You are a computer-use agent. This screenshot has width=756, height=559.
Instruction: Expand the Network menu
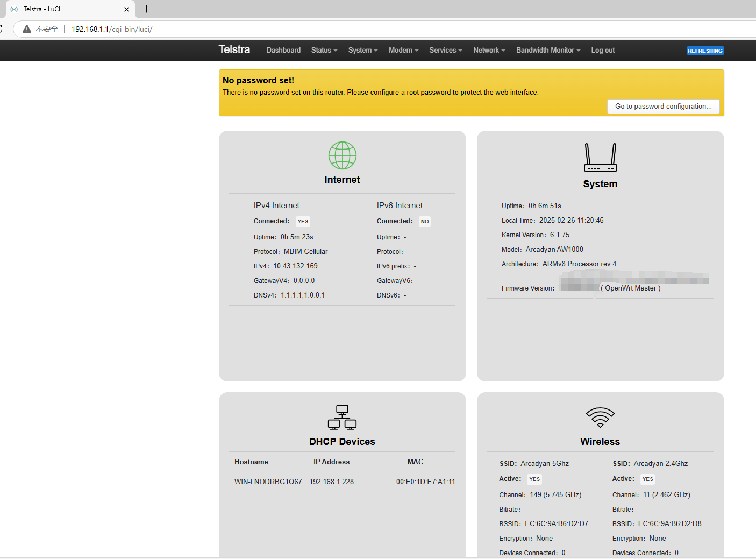coord(489,51)
